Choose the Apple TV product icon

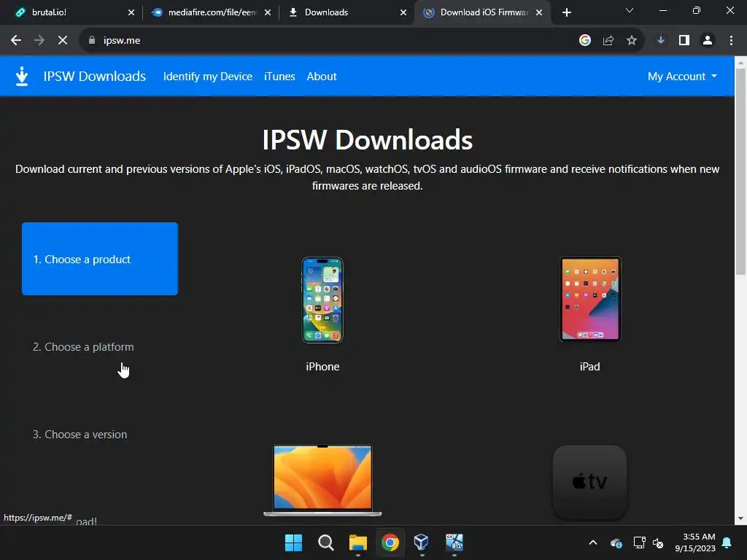pyautogui.click(x=589, y=482)
